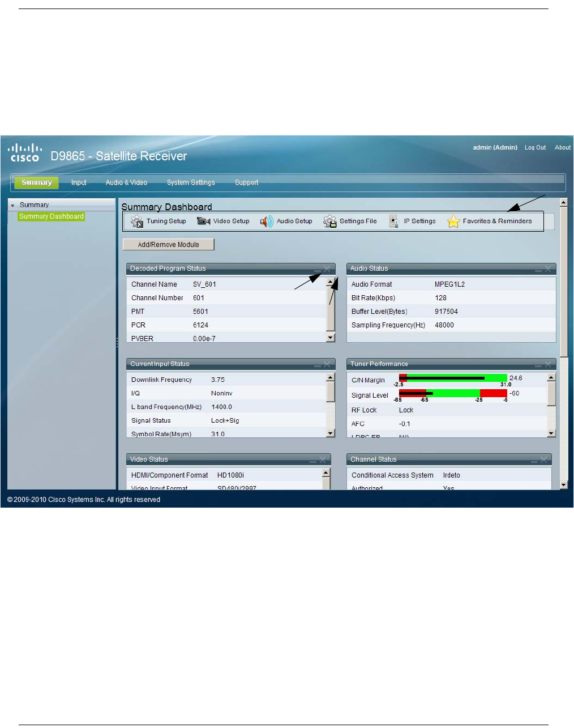Select Signal Status value Lock+Sig
Viewport: 574px width, 728px height.
[225, 420]
